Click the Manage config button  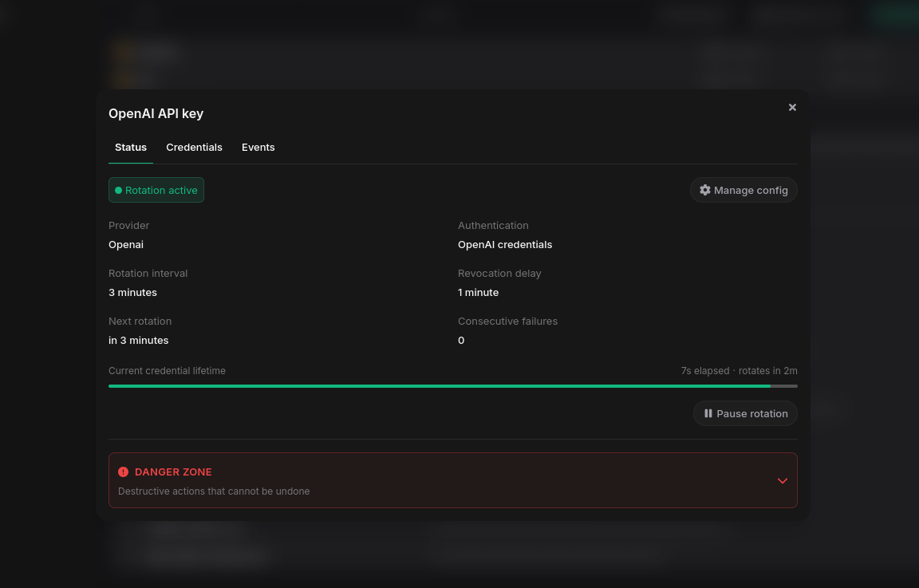pyautogui.click(x=743, y=190)
